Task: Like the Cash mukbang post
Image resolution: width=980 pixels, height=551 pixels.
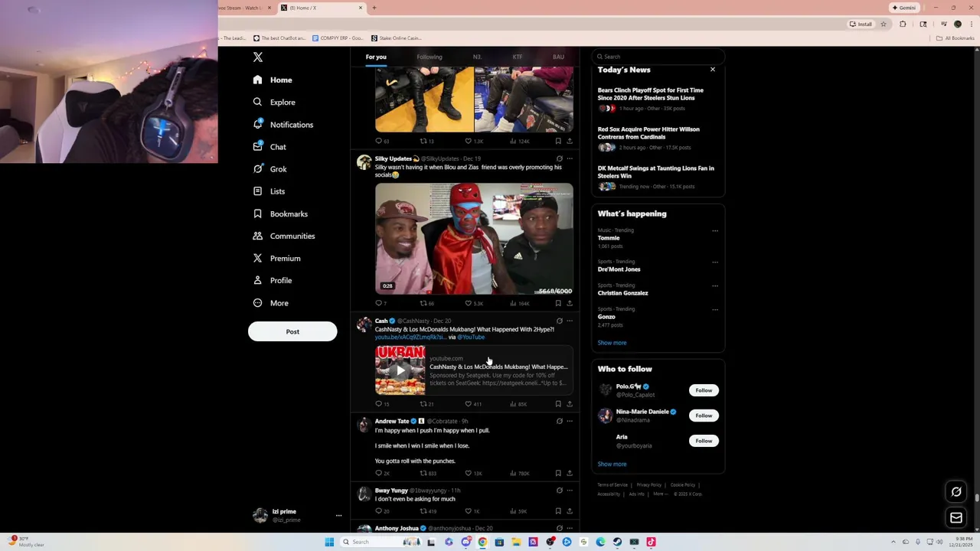Action: (x=469, y=403)
